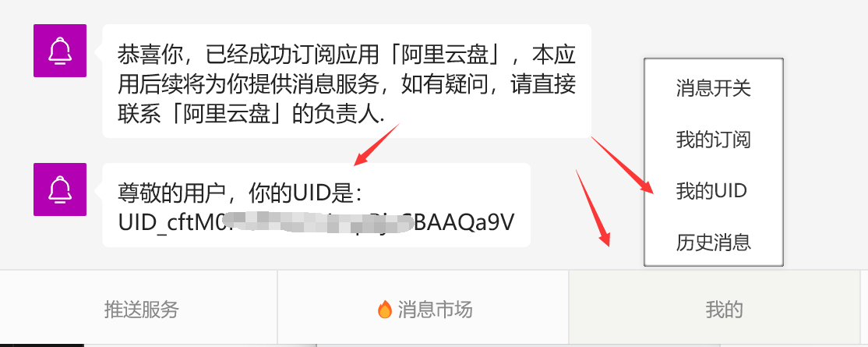Click the 阿里云盘 subscription success message bubble

click(x=347, y=81)
